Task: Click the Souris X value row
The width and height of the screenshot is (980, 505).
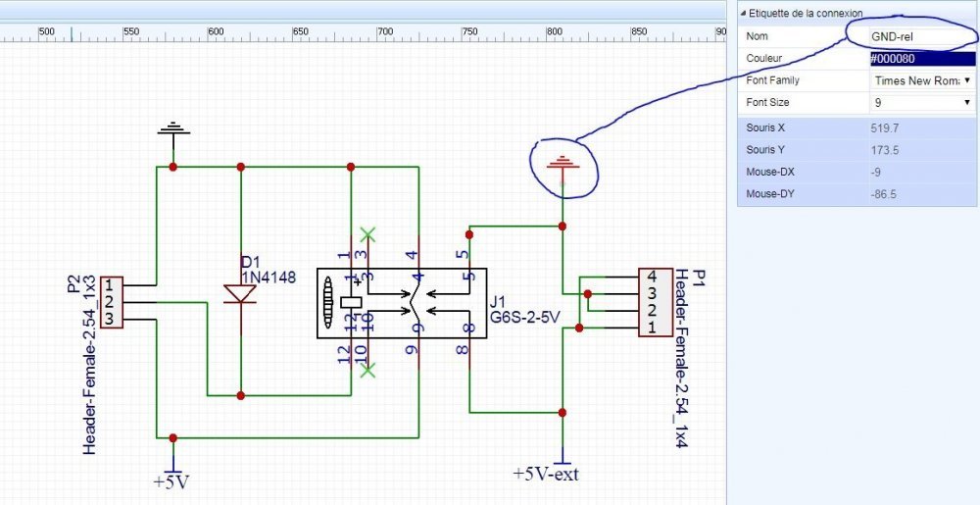Action: click(857, 128)
